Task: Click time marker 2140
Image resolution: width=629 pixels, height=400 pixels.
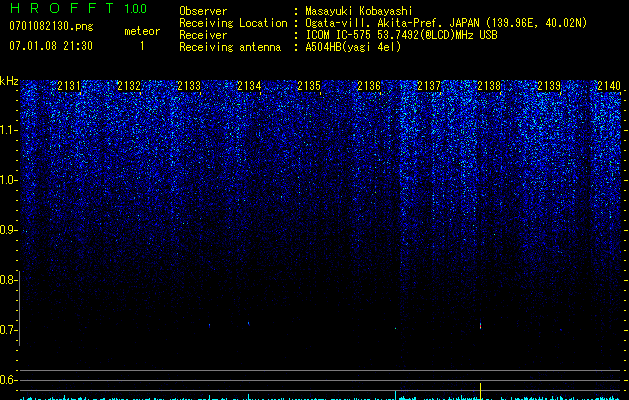Action: pos(609,85)
